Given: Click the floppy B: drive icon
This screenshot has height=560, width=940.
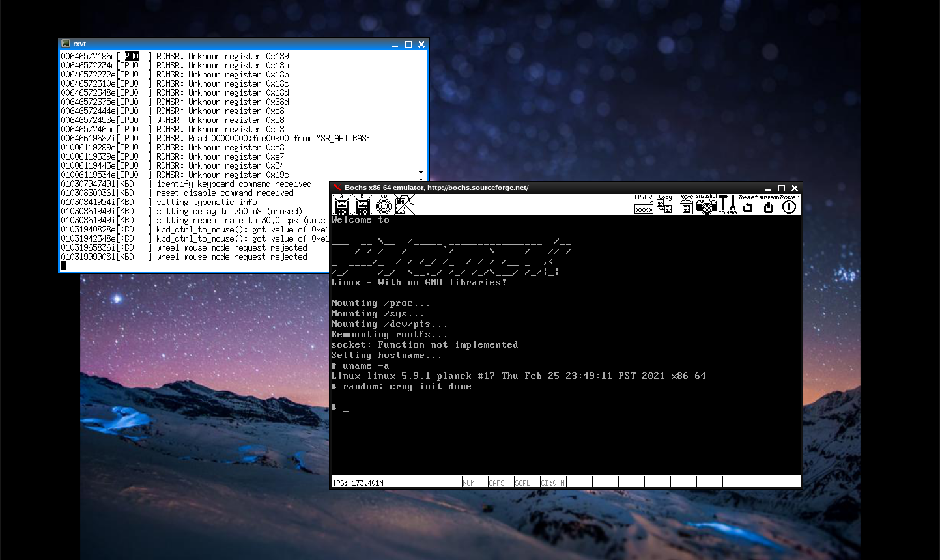Looking at the screenshot, I should pyautogui.click(x=363, y=205).
